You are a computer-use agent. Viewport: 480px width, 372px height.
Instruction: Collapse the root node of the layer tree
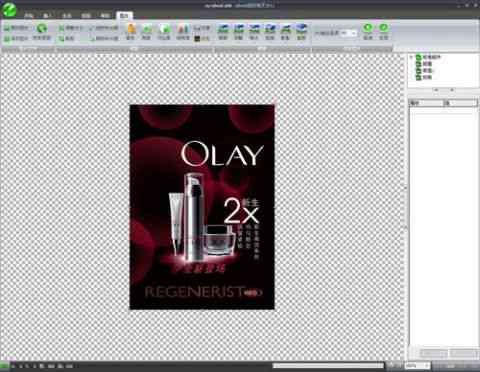(412, 57)
